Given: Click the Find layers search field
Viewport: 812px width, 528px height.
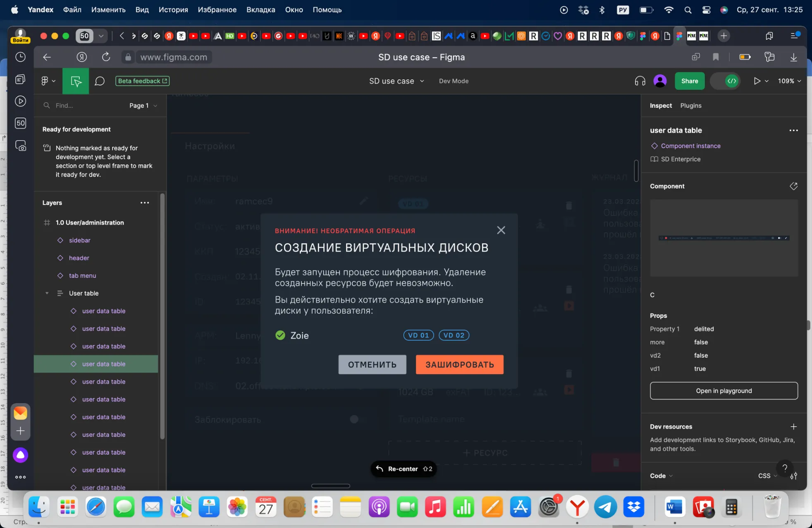Looking at the screenshot, I should click(x=83, y=105).
